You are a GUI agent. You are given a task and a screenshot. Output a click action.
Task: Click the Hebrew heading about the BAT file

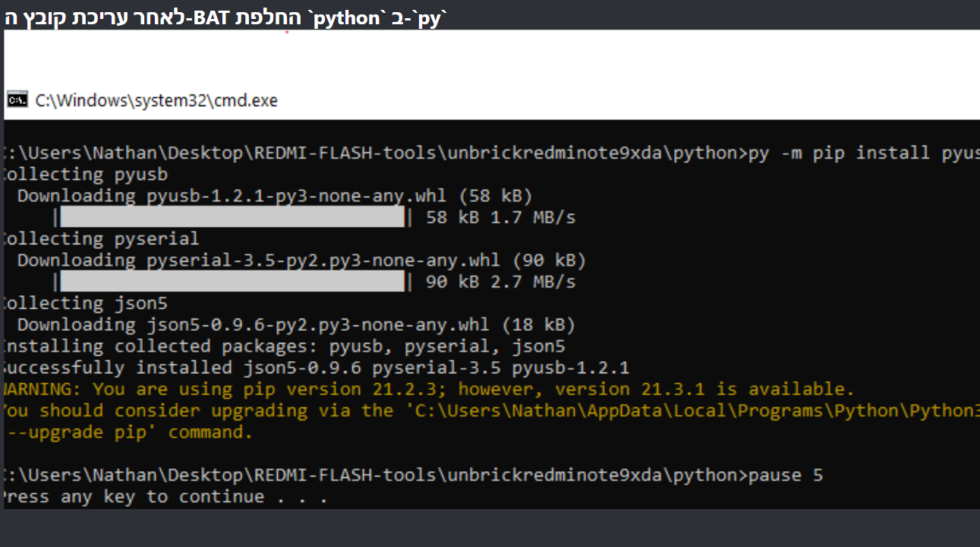click(x=227, y=17)
